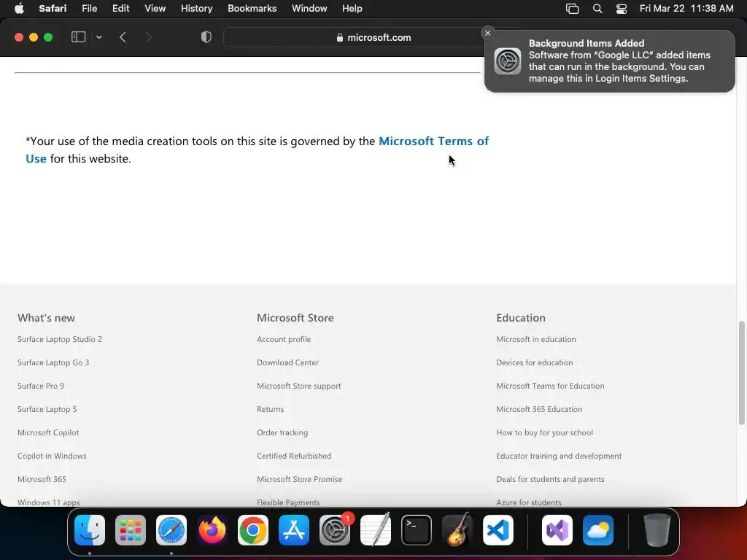Open Microsoft Teams for Education link
Viewport: 747px width, 560px height.
pyautogui.click(x=550, y=386)
